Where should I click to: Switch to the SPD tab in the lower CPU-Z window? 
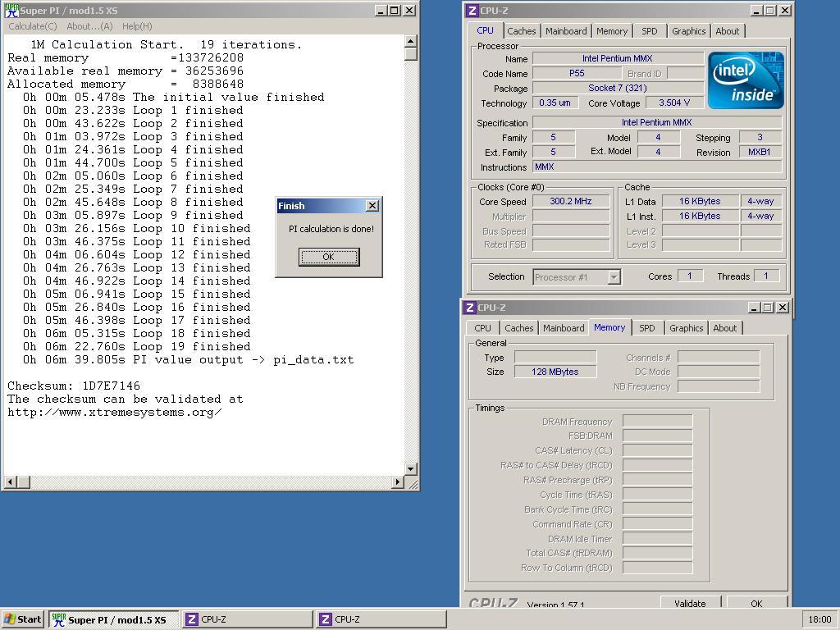pos(647,328)
